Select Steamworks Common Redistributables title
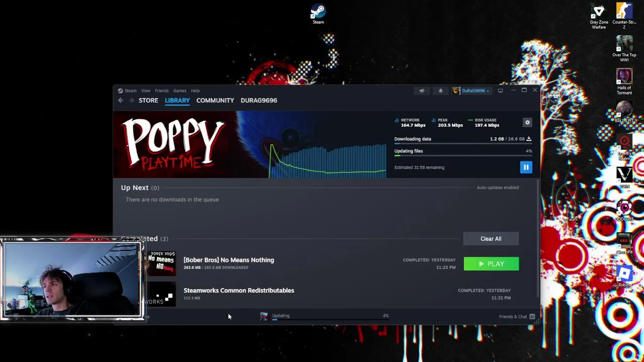This screenshot has width=644, height=362. (238, 291)
